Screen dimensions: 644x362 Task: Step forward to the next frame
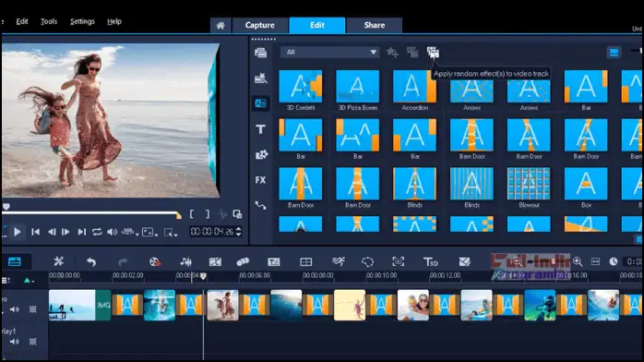[66, 232]
